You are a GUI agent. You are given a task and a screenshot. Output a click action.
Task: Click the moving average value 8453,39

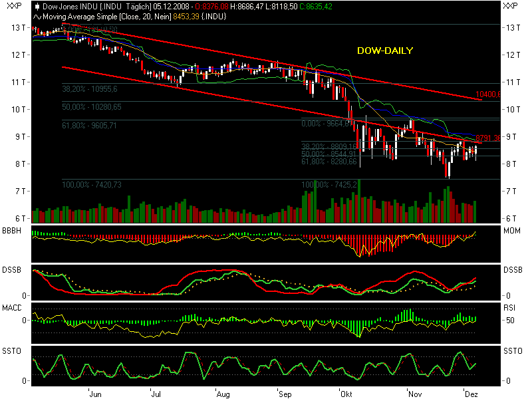186,17
